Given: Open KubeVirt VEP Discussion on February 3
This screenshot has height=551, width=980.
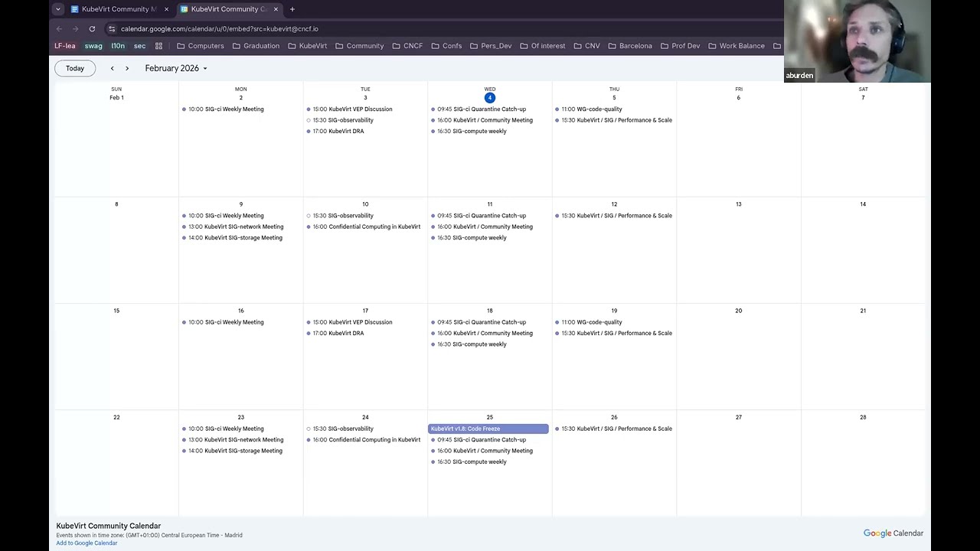Looking at the screenshot, I should [x=349, y=109].
